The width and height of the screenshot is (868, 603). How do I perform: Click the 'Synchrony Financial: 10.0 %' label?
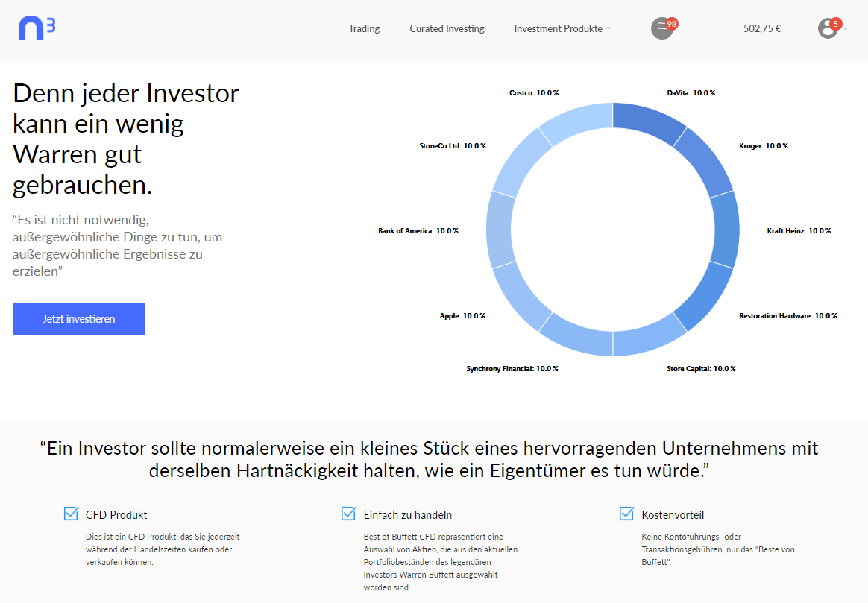pos(512,368)
